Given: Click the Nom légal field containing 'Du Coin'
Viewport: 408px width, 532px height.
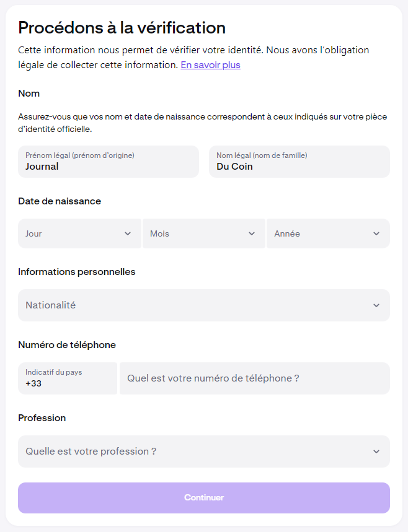Looking at the screenshot, I should pyautogui.click(x=299, y=162).
